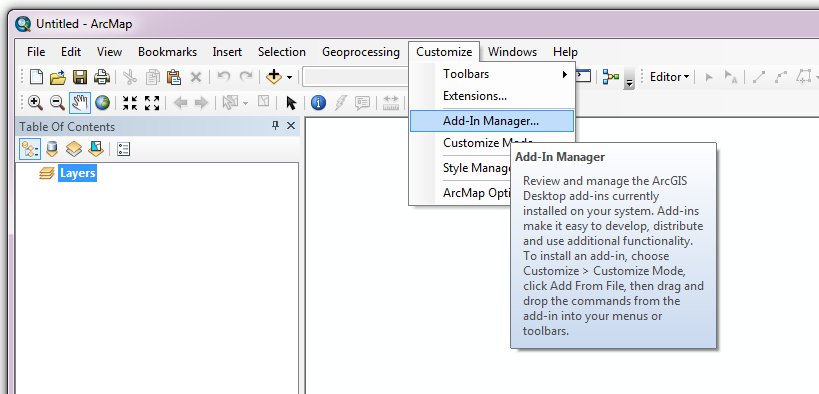819x394 pixels.
Task: Select the Edit Tool arrow
Action: click(709, 77)
